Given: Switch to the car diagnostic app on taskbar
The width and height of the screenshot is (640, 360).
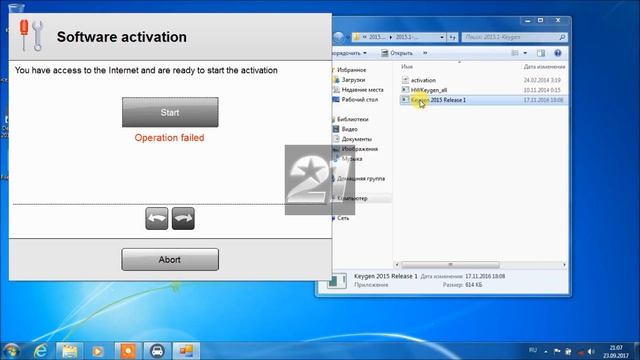Looking at the screenshot, I should (x=157, y=351).
